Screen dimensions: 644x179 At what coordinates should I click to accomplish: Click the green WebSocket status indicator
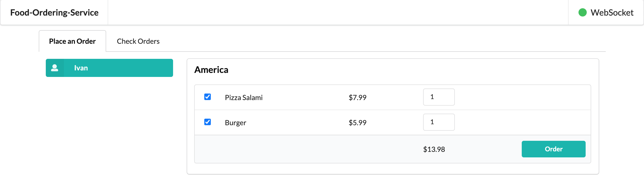click(583, 13)
